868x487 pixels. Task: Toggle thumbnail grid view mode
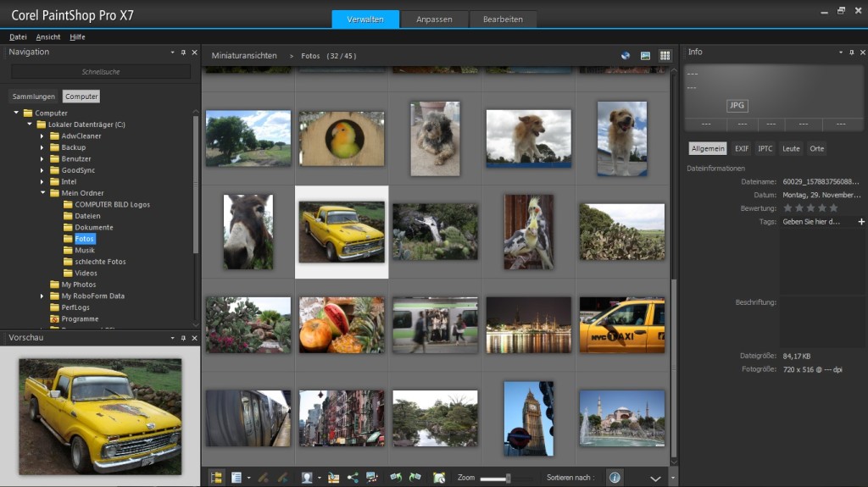click(x=665, y=55)
